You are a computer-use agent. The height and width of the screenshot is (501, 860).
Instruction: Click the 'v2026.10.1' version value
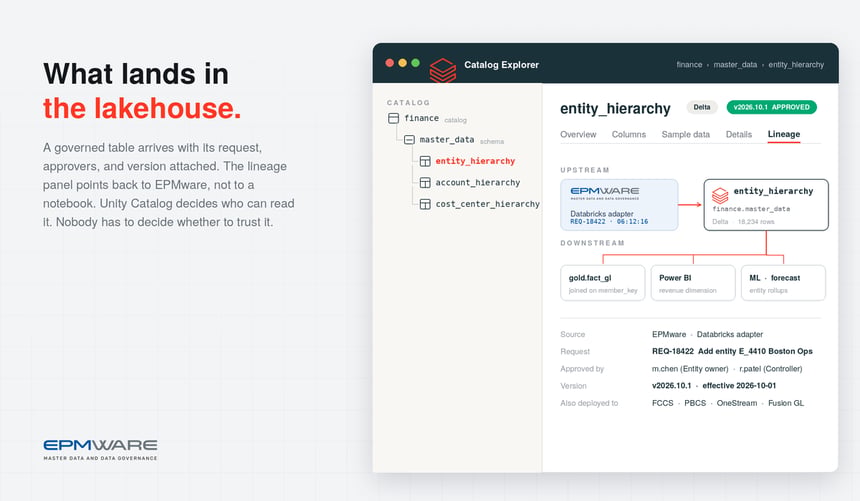671,386
